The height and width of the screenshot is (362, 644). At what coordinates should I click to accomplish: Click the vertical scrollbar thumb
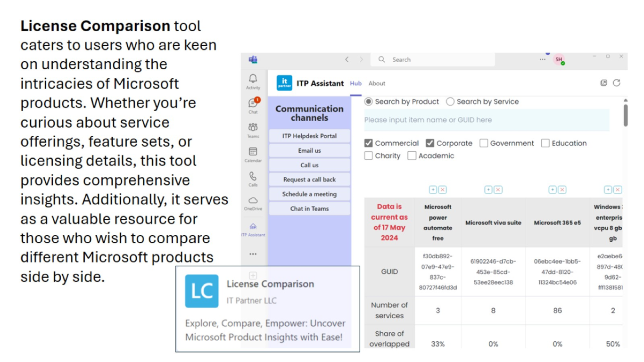pyautogui.click(x=626, y=115)
